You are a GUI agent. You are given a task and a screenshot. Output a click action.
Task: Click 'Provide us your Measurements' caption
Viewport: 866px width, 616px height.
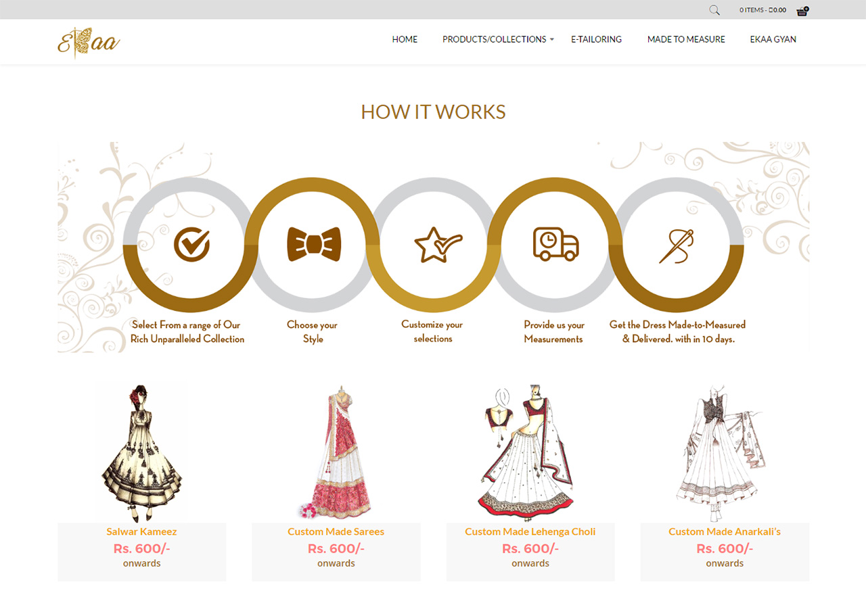[x=554, y=332]
